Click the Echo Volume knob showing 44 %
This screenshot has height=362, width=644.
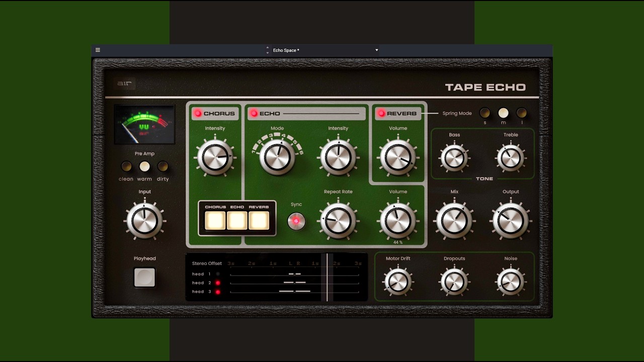point(398,220)
